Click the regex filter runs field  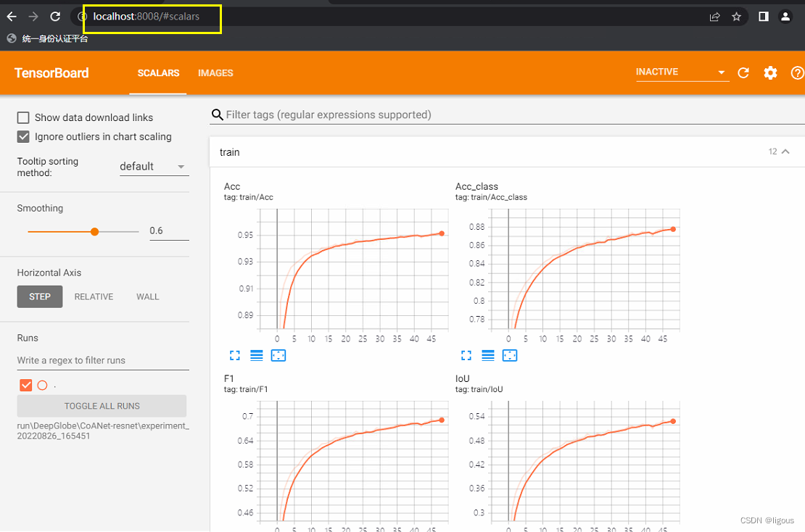coord(103,360)
